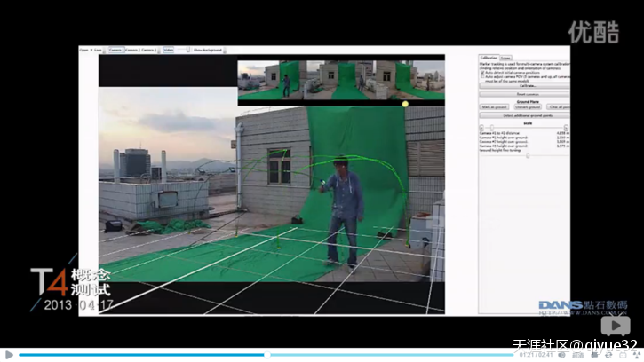Click the ground height fine tuning slider
Viewport: 644px width, 362px height.
coord(528,155)
